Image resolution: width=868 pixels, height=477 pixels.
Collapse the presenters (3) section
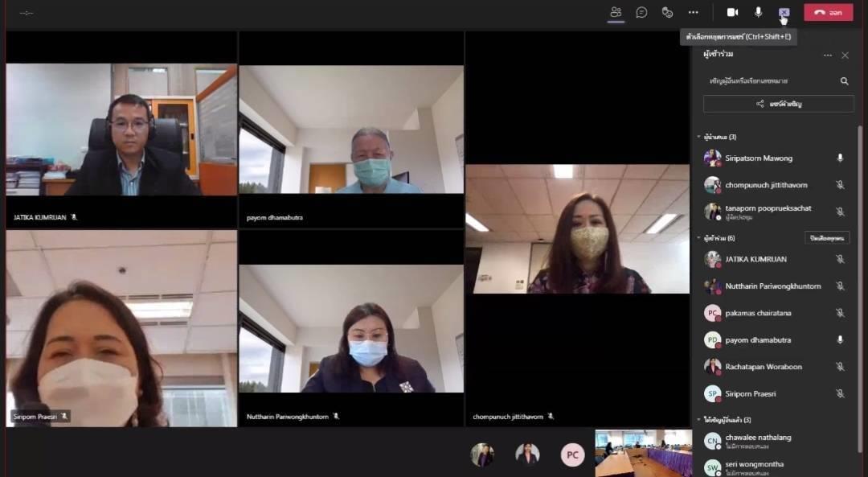coord(699,137)
